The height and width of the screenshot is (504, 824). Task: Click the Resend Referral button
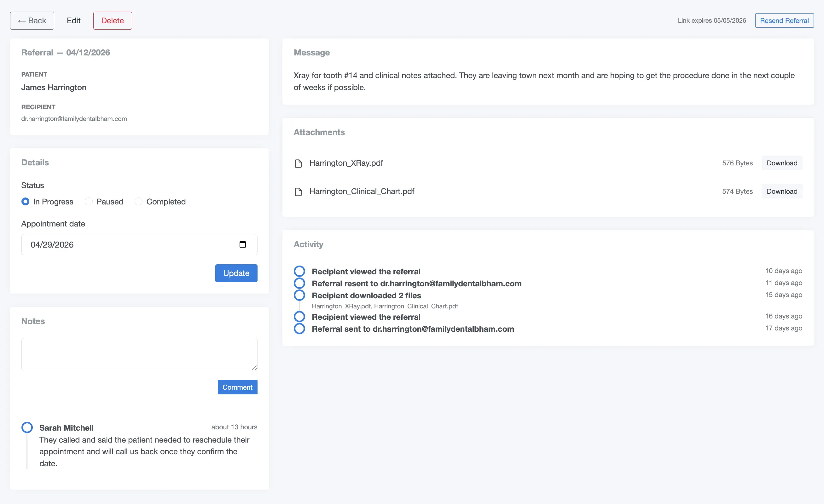[784, 21]
